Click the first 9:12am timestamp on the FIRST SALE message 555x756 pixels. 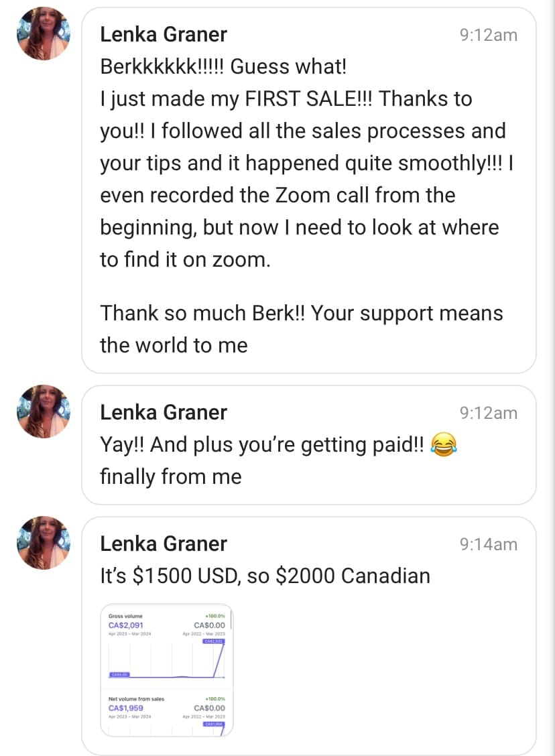(488, 35)
